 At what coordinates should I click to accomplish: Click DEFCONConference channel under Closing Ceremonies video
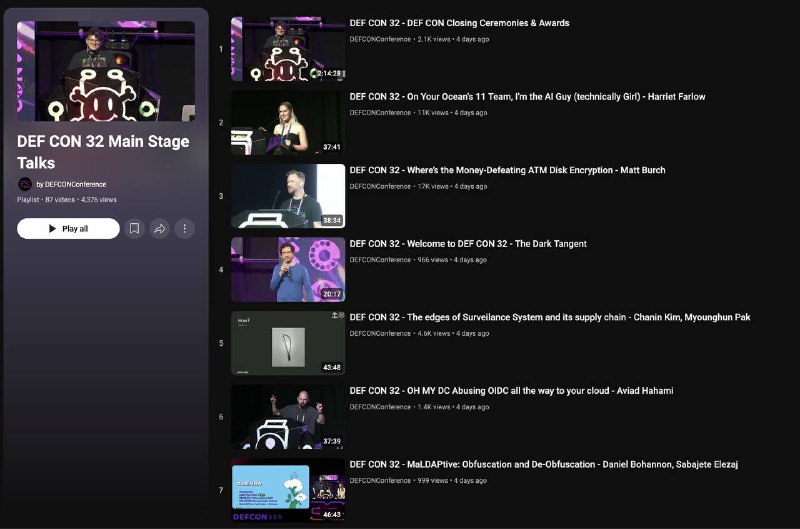380,39
